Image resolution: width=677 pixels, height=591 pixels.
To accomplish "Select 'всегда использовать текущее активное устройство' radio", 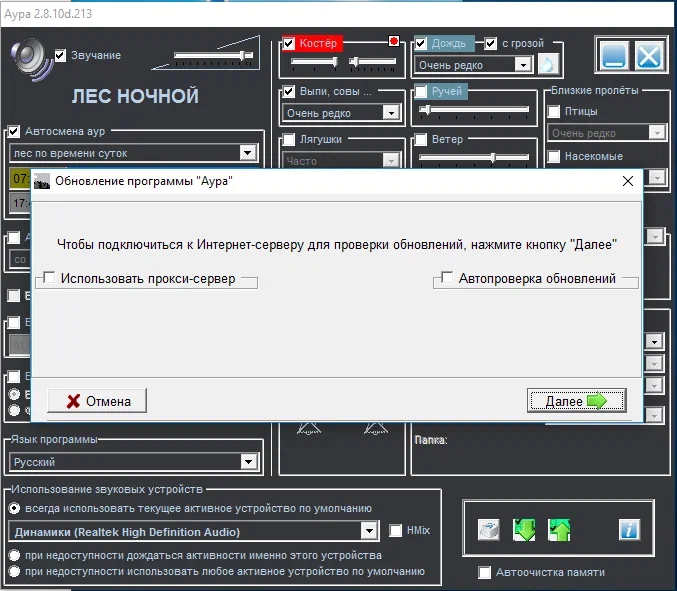I will [15, 508].
